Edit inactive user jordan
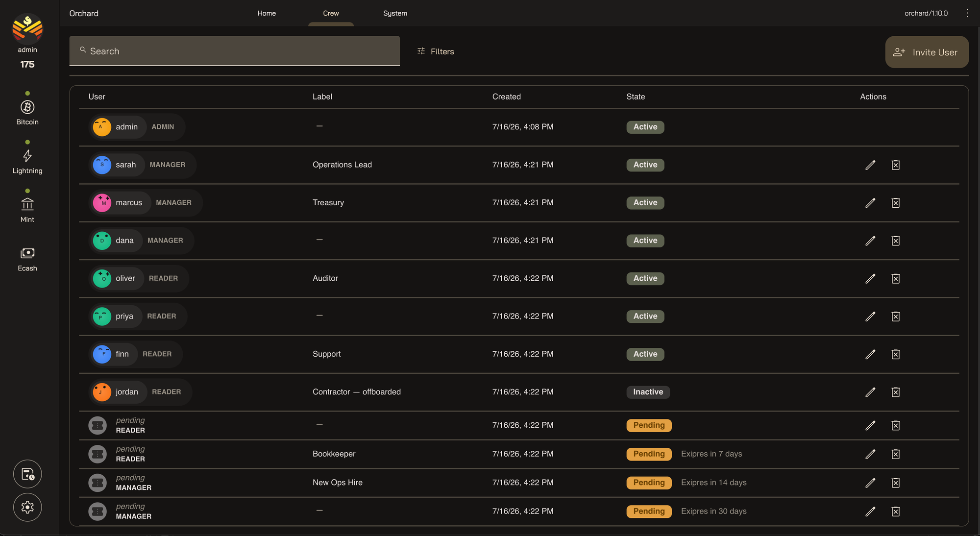980x536 pixels. 870,392
